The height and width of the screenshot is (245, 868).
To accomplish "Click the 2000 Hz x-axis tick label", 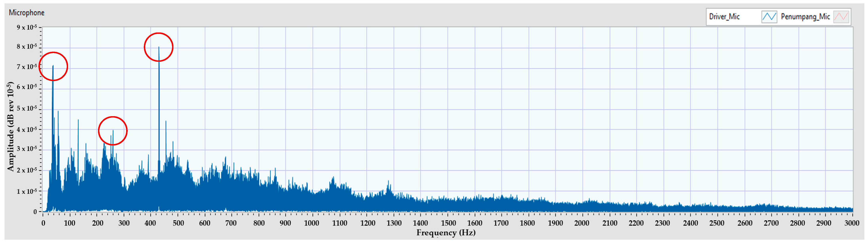I will click(x=582, y=223).
